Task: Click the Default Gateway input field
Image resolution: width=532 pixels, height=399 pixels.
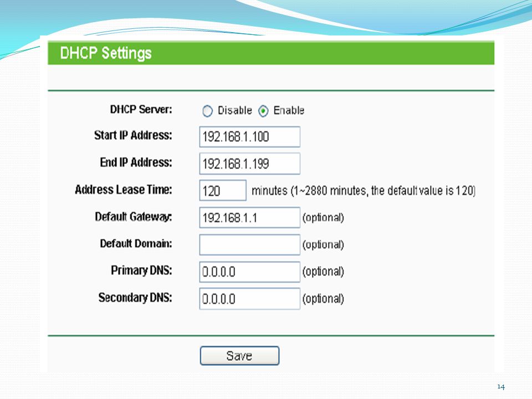Action: click(x=250, y=217)
